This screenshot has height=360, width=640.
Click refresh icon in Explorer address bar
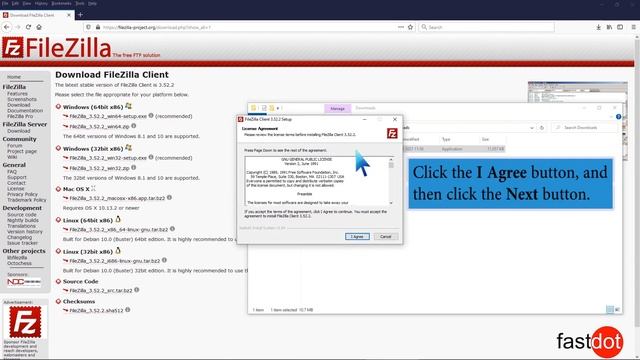542,128
